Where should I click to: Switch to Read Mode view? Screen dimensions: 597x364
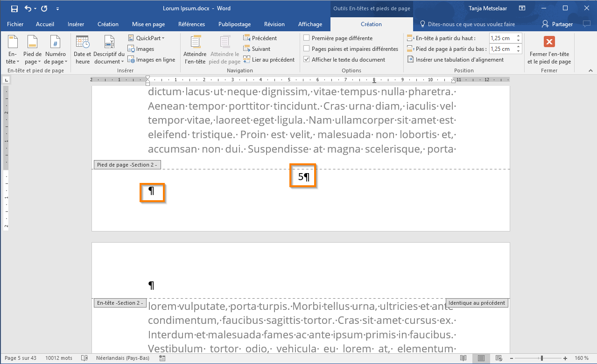pos(464,358)
